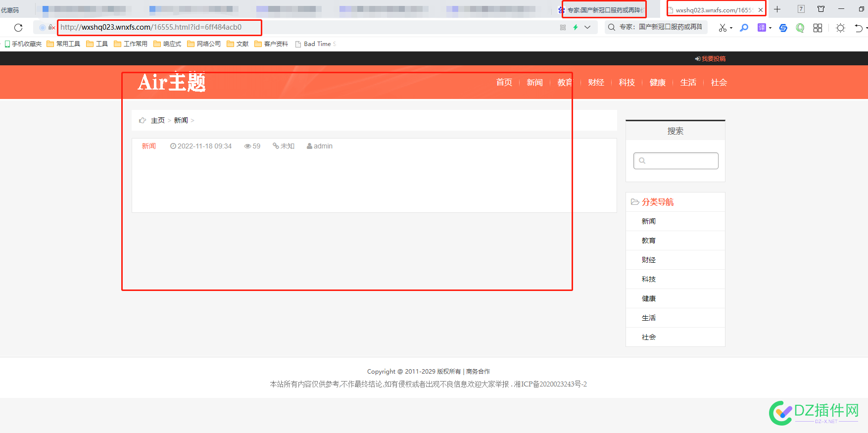Open 社会 in the orange navigation bar
The image size is (868, 433).
point(719,83)
